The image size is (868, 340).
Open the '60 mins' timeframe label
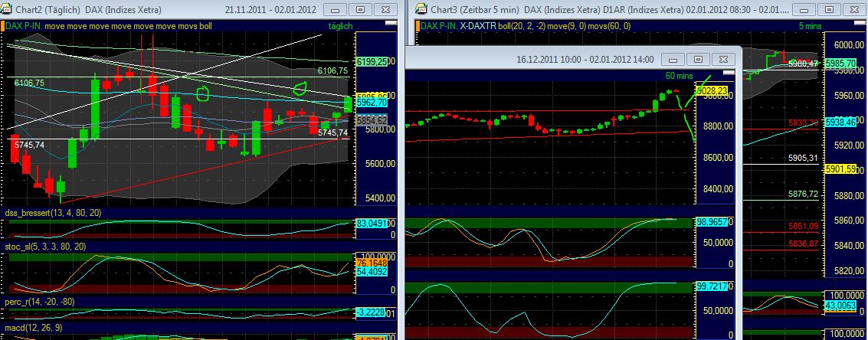[x=679, y=76]
